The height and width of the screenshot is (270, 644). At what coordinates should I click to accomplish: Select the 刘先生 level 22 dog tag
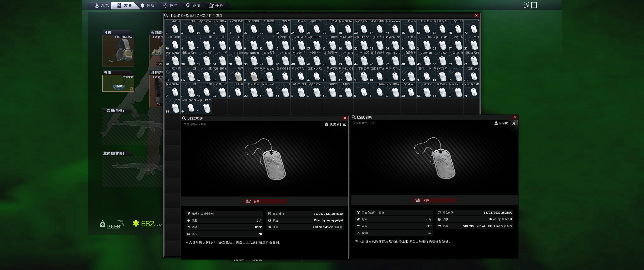coord(283,27)
